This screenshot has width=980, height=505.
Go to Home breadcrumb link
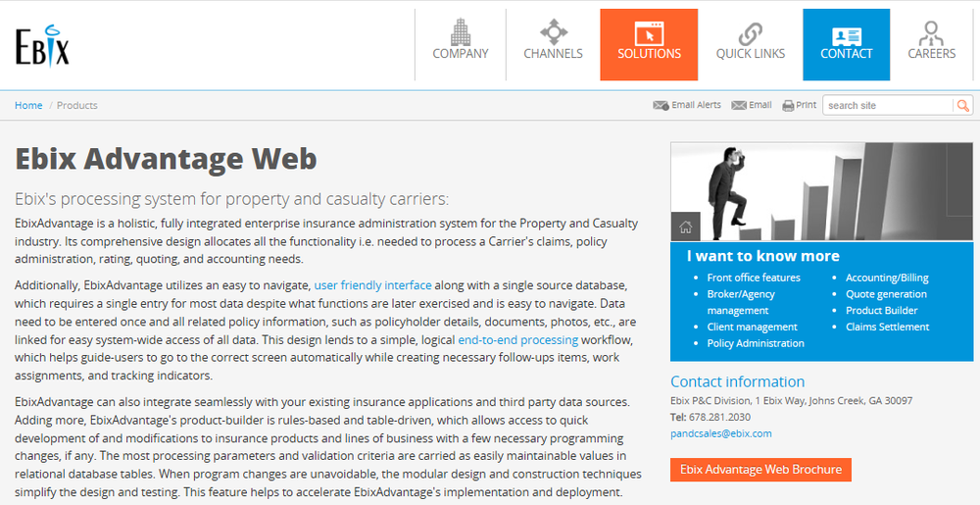pyautogui.click(x=28, y=105)
